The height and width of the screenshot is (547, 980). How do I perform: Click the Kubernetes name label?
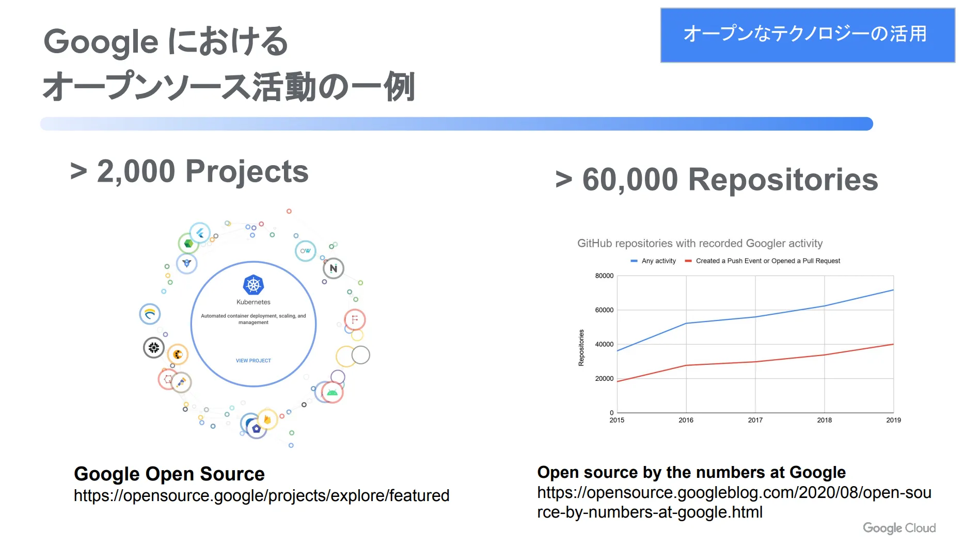pos(253,302)
